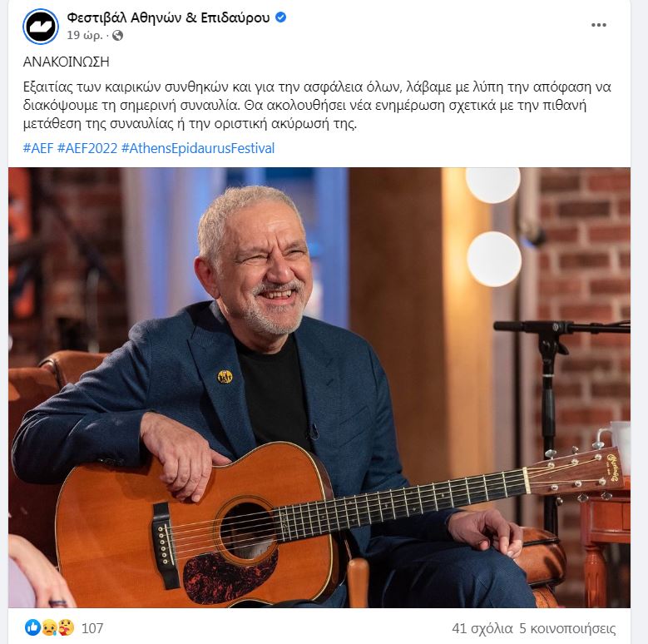The height and width of the screenshot is (644, 648).
Task: Click the Like reaction icon
Action: point(32,628)
